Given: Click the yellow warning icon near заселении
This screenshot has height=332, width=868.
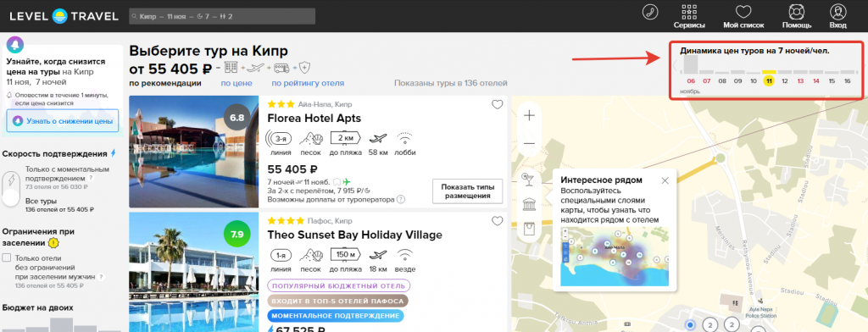Looking at the screenshot, I should (x=53, y=242).
